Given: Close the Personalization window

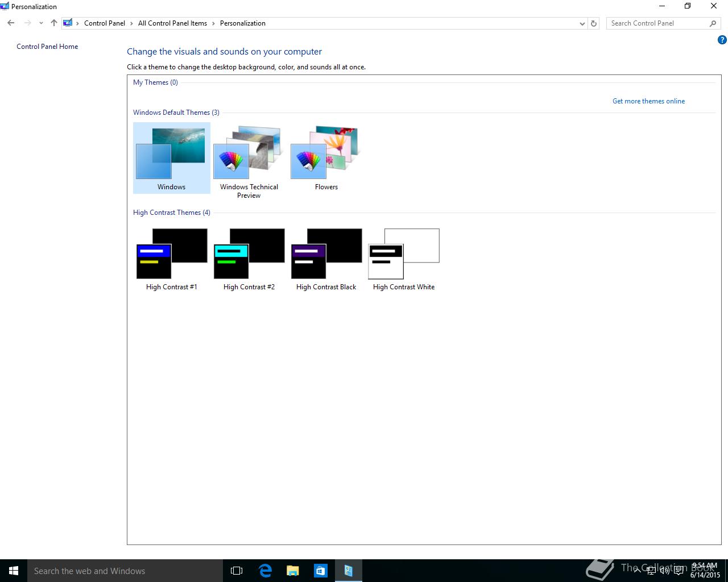Looking at the screenshot, I should click(714, 6).
